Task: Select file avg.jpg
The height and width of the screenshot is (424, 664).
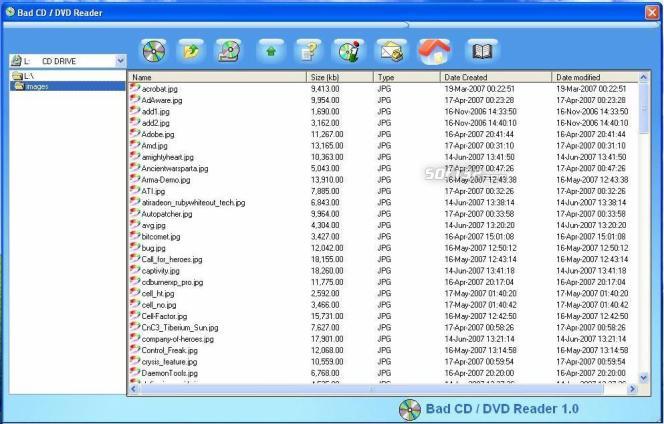Action: (x=153, y=226)
